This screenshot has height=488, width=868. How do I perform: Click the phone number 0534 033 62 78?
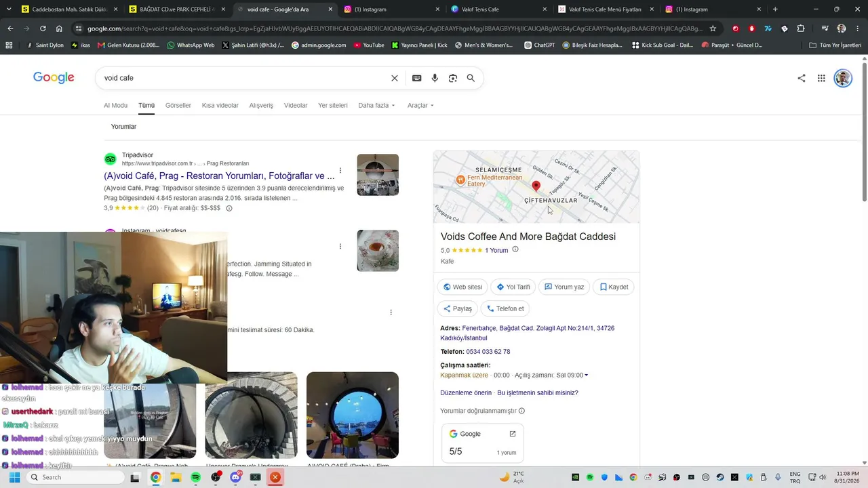(488, 352)
